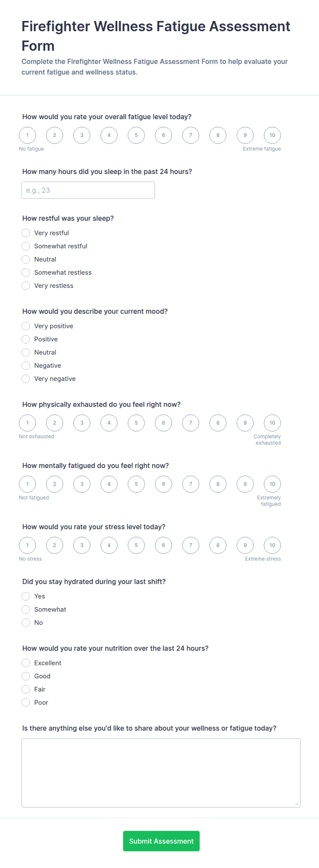Rate overall fatigue level as 7

191,135
